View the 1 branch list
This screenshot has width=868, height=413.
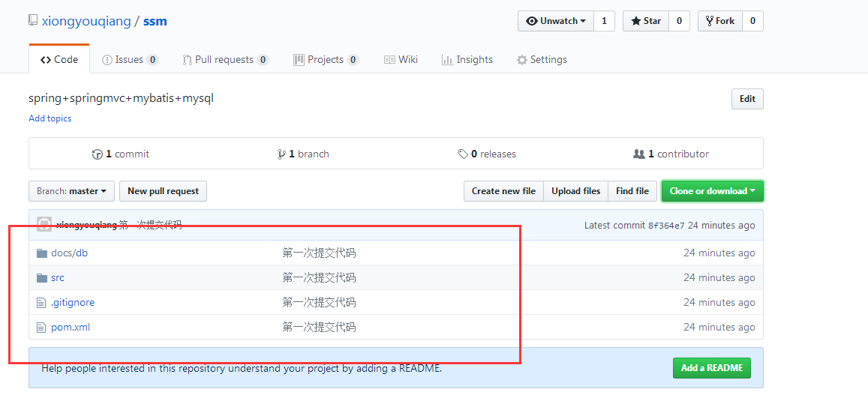303,154
